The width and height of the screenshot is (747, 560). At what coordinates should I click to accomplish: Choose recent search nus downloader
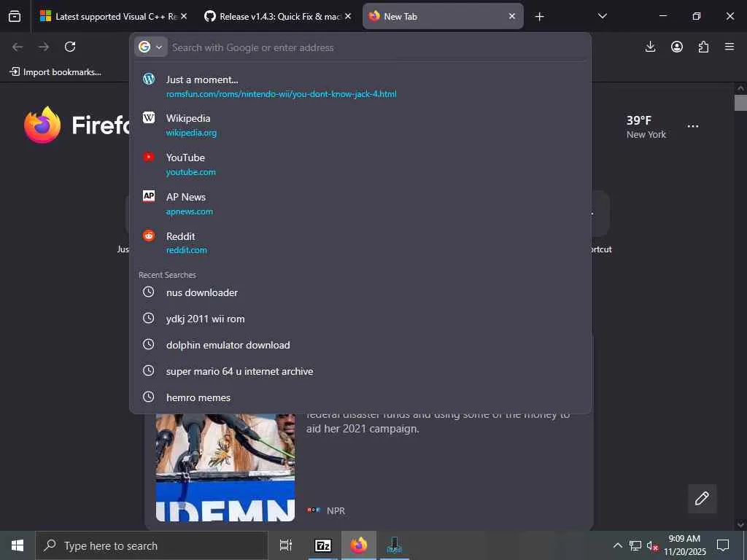[360, 292]
